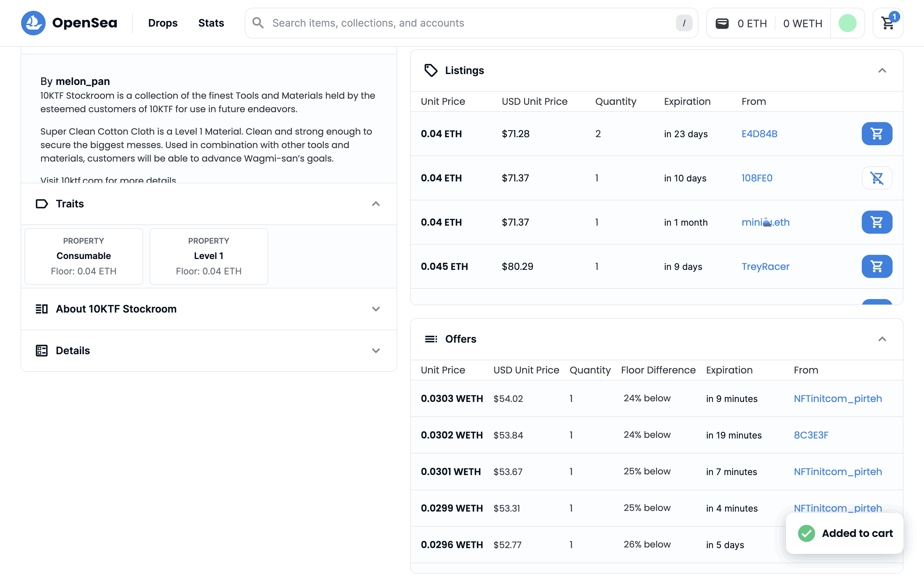The image size is (924, 577).
Task: Click the search magnifier icon
Action: point(258,23)
